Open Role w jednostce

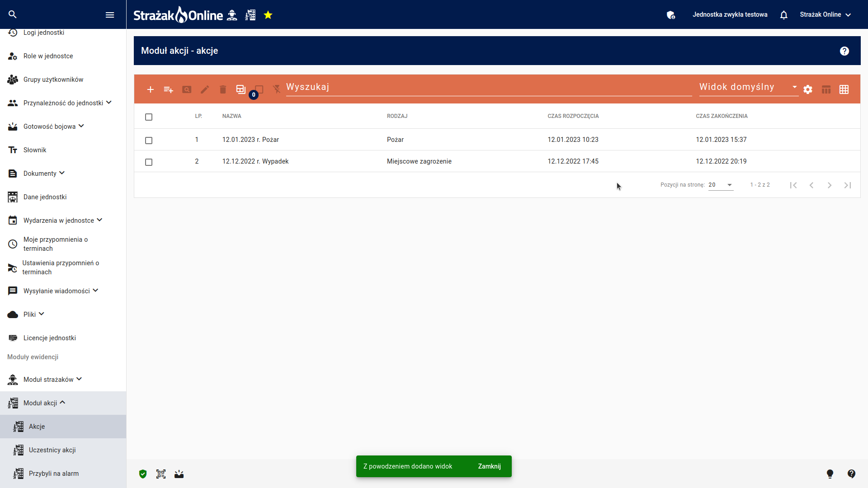[x=63, y=56]
